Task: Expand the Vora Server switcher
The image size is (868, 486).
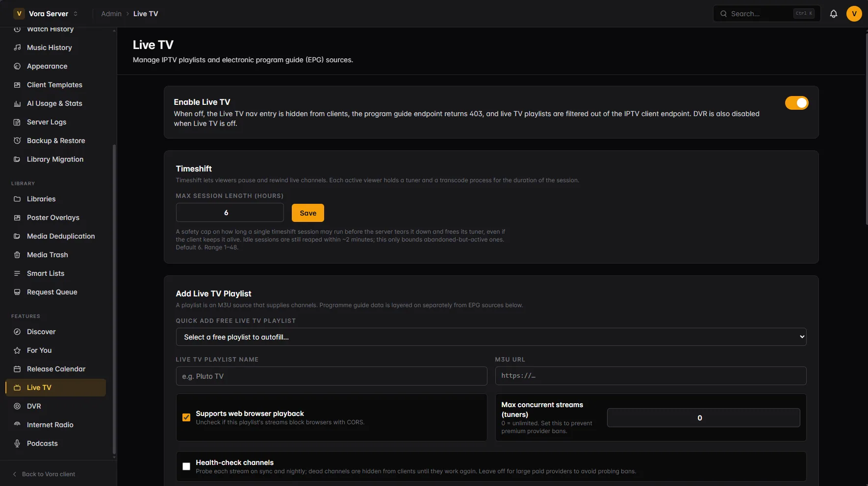Action: click(x=76, y=14)
